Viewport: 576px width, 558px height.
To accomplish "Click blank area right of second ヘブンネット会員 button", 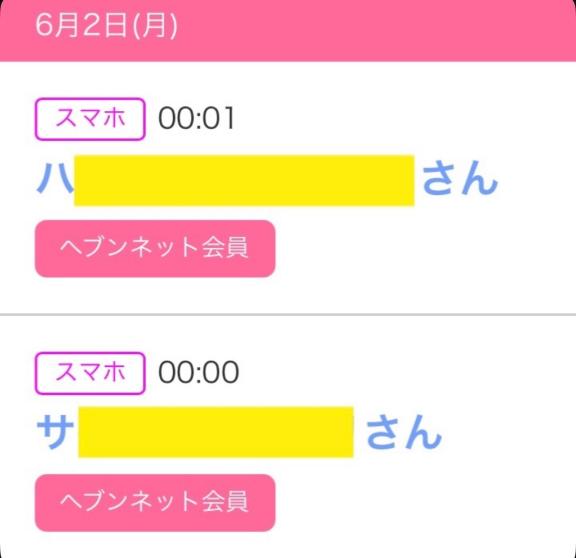I will pos(424,503).
